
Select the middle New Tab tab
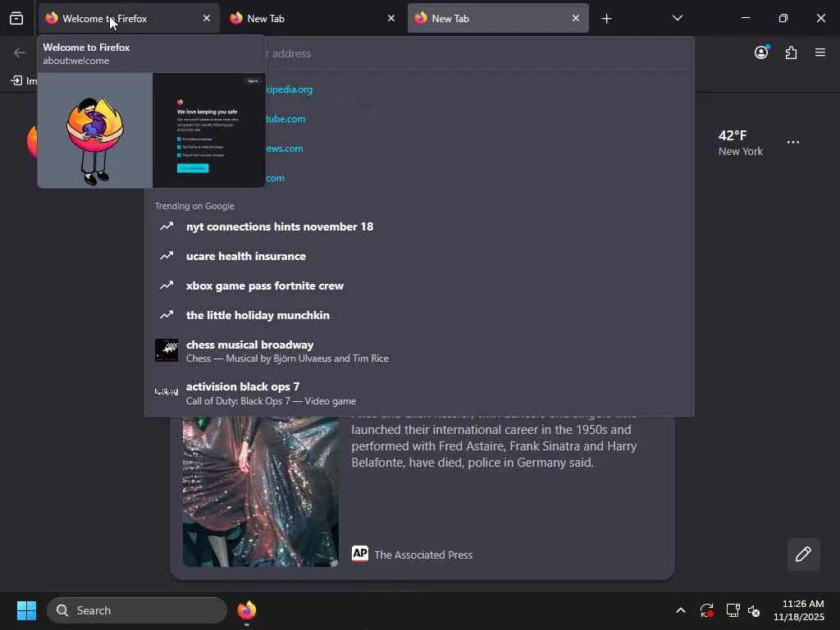coord(313,18)
